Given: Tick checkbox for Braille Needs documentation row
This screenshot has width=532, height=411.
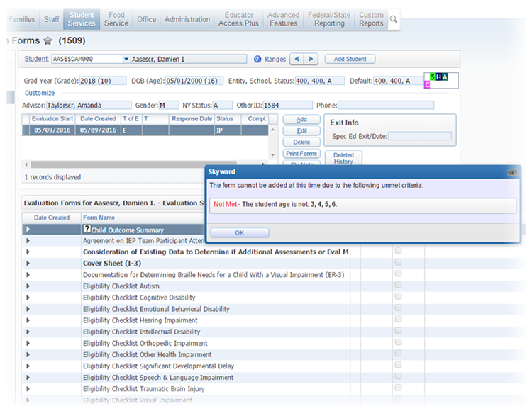Looking at the screenshot, I should tap(399, 274).
